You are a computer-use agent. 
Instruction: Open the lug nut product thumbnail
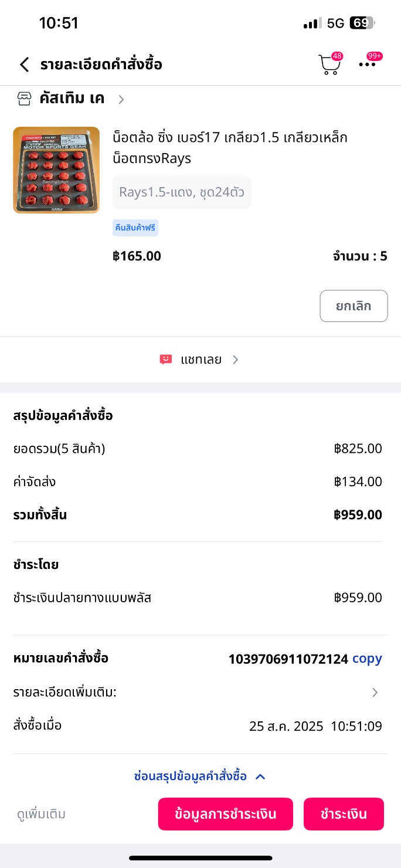click(56, 170)
